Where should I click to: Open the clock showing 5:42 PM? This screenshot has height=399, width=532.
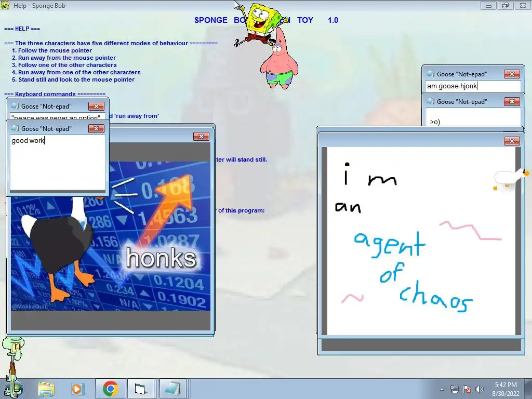[x=506, y=385]
